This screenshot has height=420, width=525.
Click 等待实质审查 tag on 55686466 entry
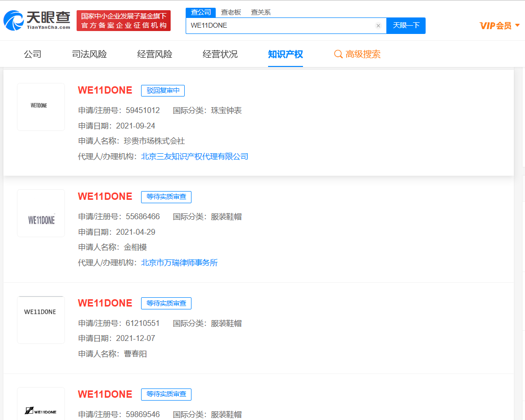point(166,197)
